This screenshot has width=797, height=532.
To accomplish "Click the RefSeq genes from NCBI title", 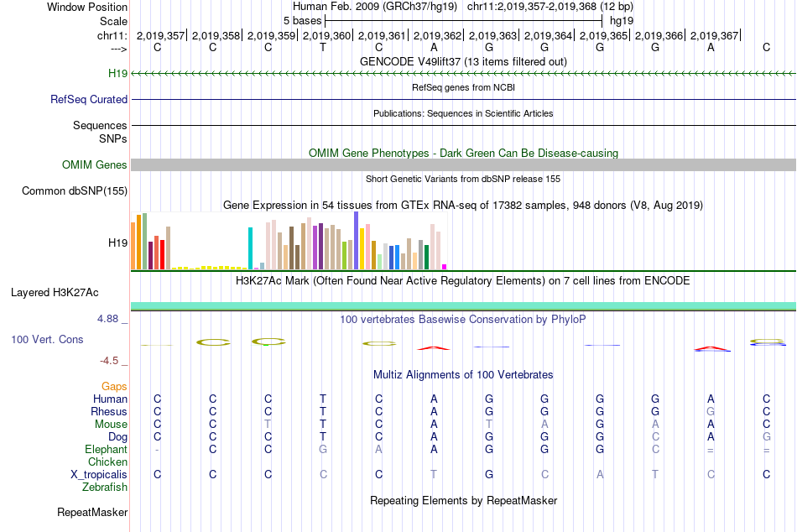I will (463, 87).
